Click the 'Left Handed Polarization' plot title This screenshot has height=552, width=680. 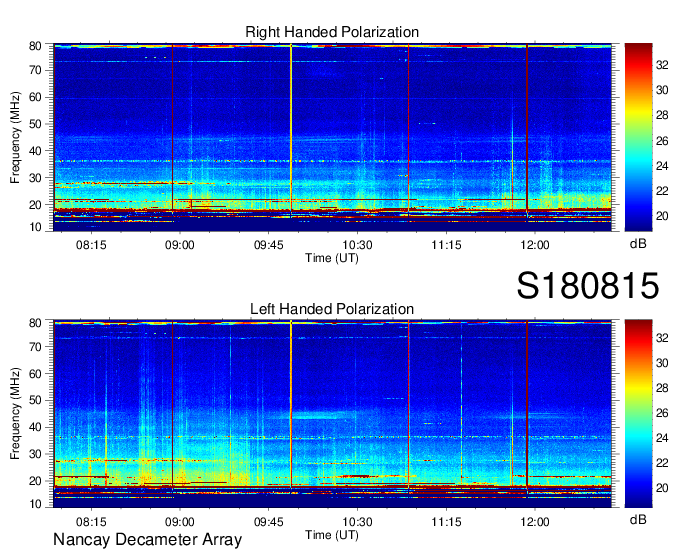point(332,309)
